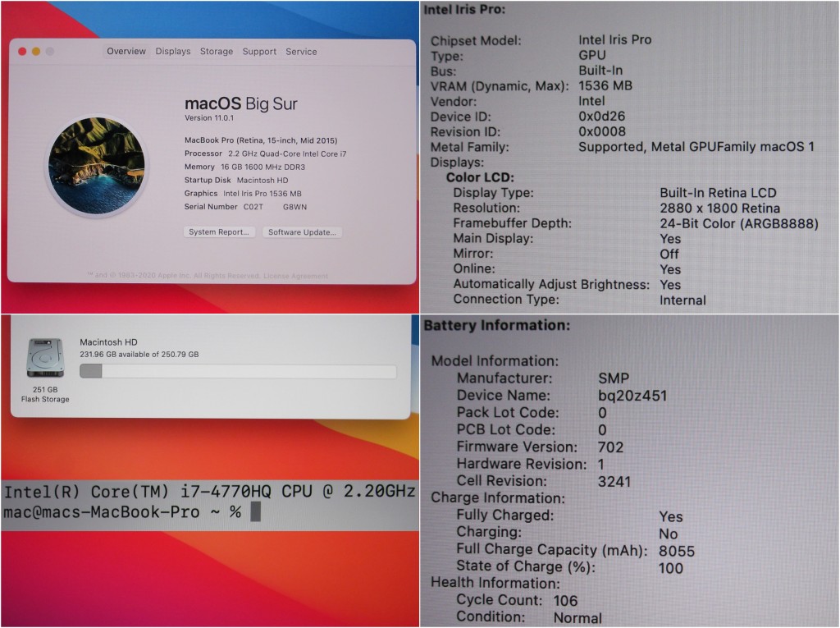Click the MacBook Pro model line
This screenshot has width=840, height=628.
point(261,140)
